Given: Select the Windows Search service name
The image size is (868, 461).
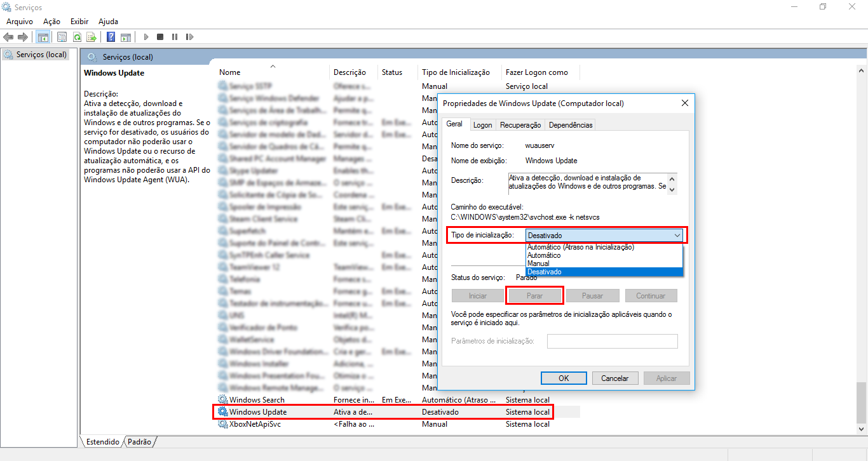Looking at the screenshot, I should pyautogui.click(x=257, y=399).
